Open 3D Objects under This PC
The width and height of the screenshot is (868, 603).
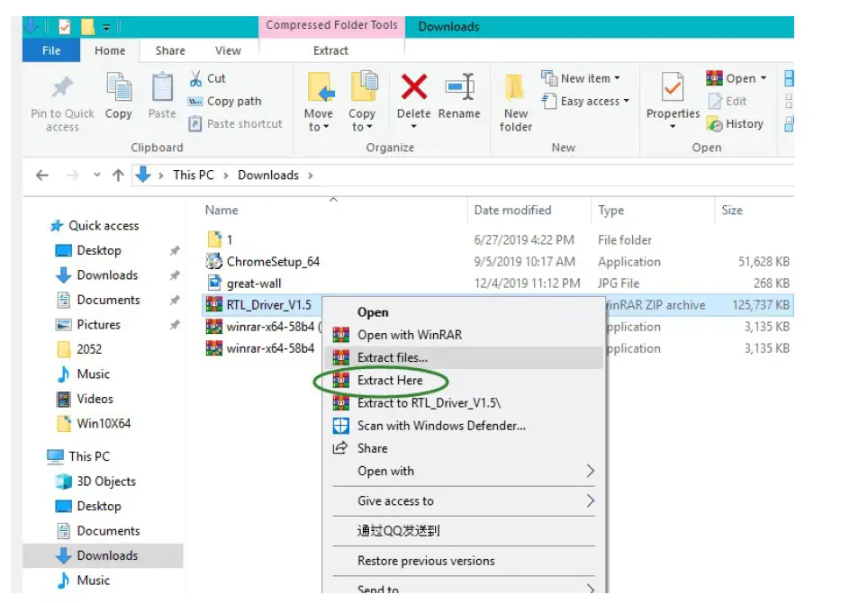click(x=105, y=481)
